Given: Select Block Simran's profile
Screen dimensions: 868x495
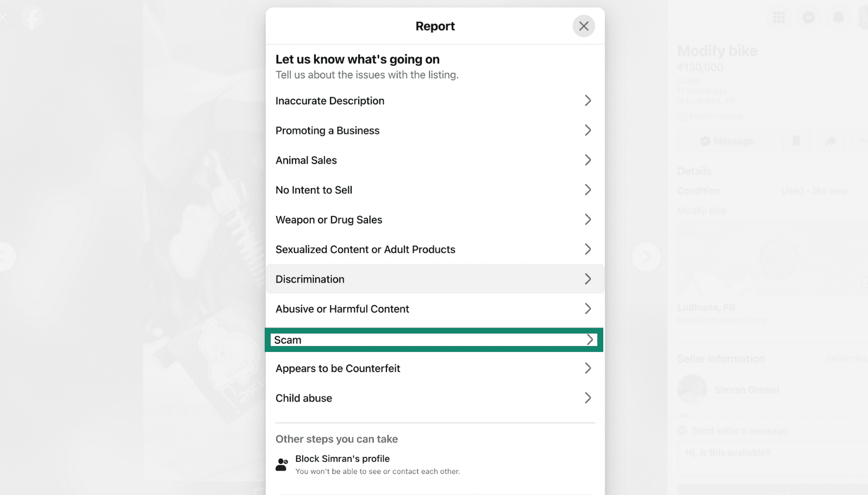Looking at the screenshot, I should (342, 459).
